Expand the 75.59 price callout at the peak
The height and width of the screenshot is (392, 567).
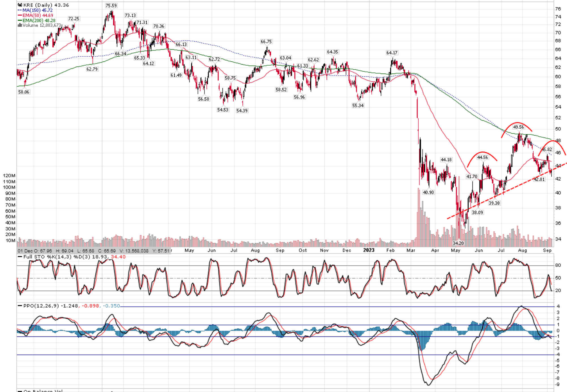pos(111,5)
